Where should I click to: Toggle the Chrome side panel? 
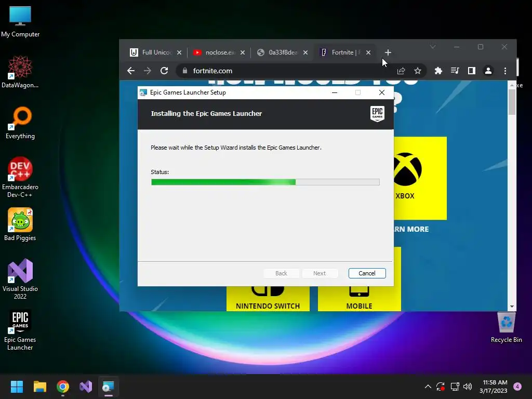[472, 71]
